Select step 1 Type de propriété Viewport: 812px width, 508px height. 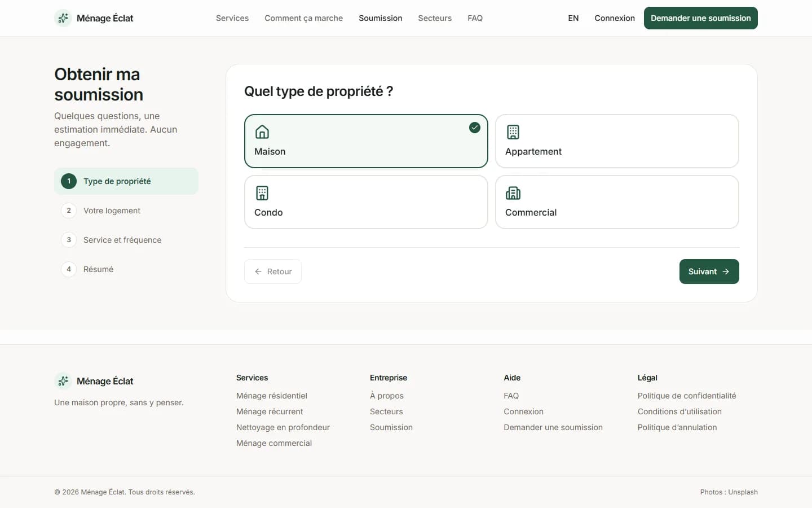pyautogui.click(x=126, y=181)
